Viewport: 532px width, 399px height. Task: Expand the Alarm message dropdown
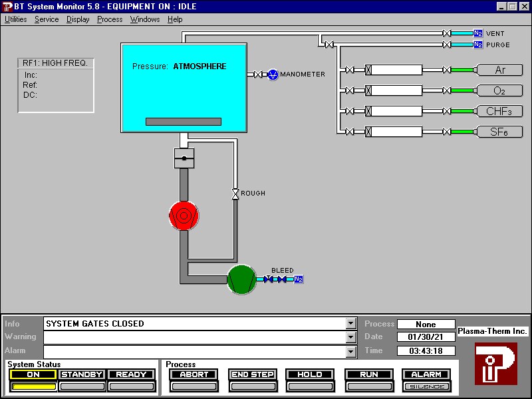click(351, 350)
